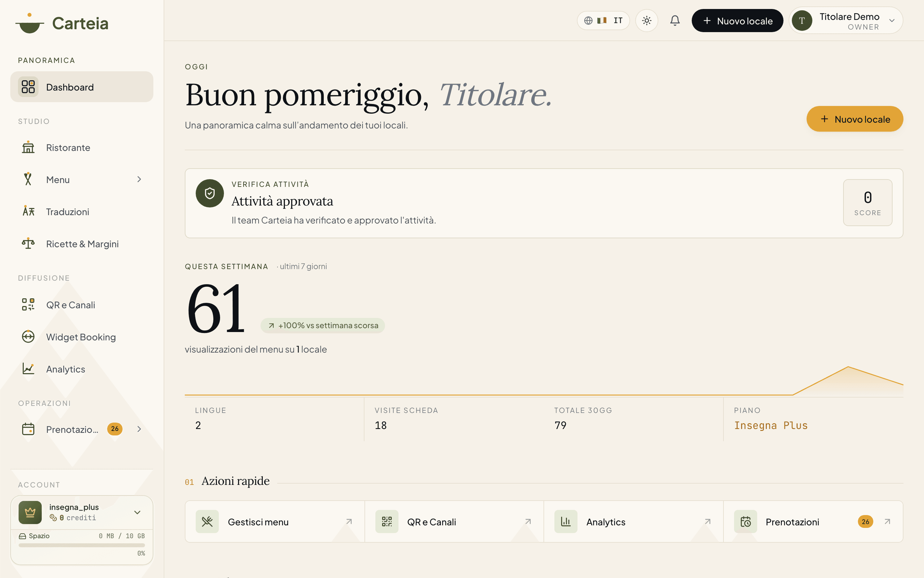Toggle the light/dark theme sun button
This screenshot has width=924, height=578.
(646, 21)
